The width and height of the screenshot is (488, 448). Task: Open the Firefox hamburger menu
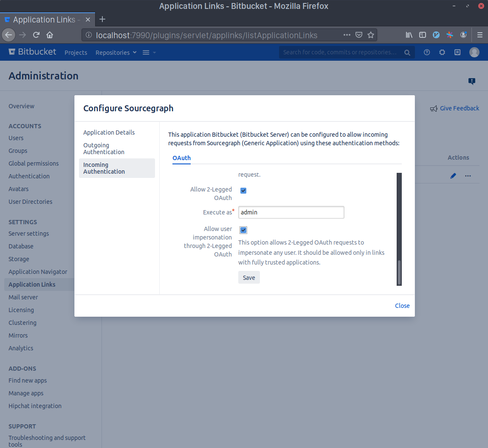click(x=480, y=35)
